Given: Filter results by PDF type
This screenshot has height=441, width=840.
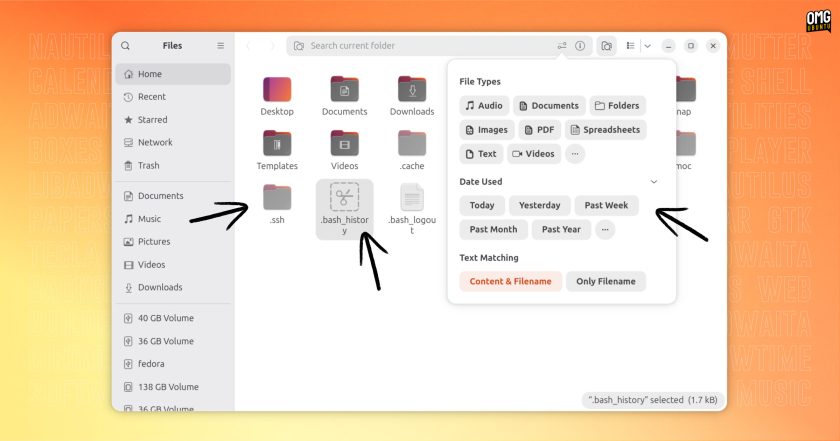Looking at the screenshot, I should 539,130.
